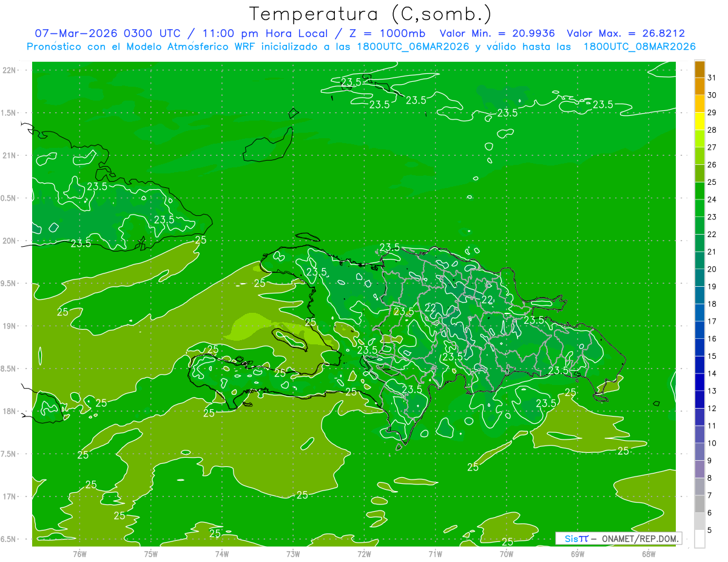Click the "74W" longitude axis label

[222, 554]
